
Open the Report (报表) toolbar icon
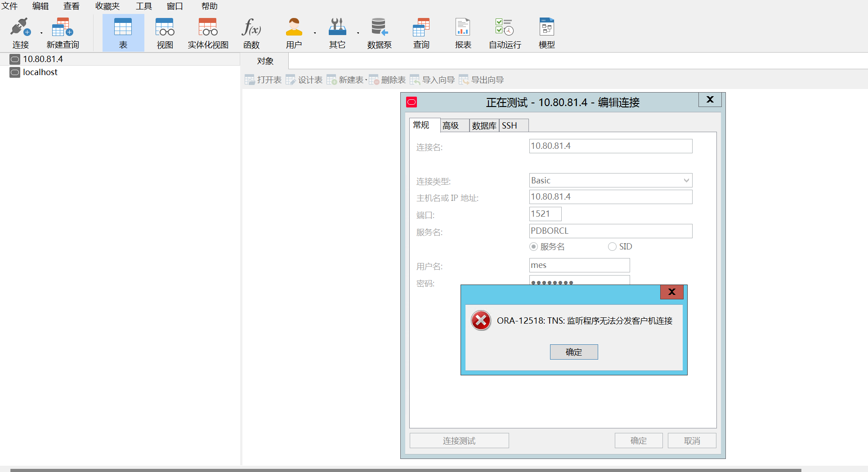point(463,27)
